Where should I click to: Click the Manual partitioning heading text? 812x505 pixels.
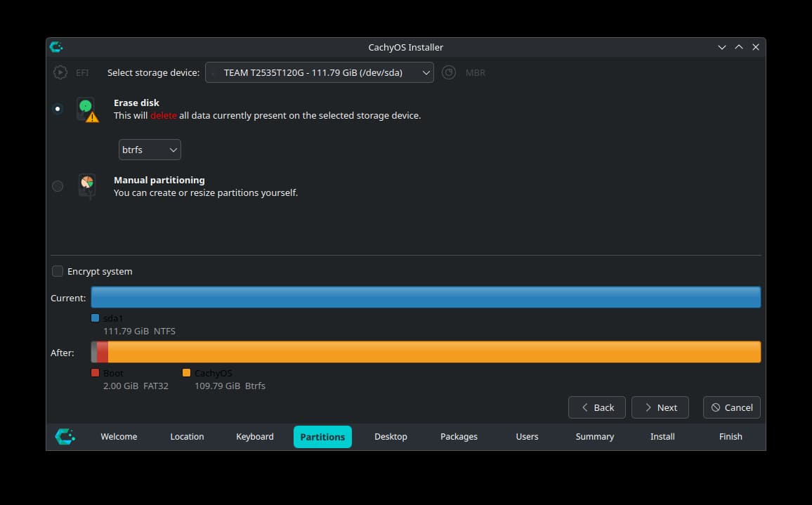click(159, 181)
